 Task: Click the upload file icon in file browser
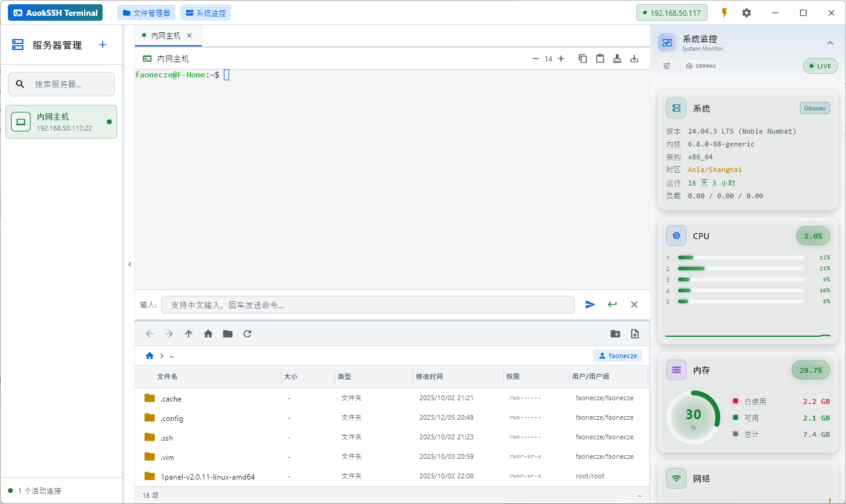click(635, 334)
